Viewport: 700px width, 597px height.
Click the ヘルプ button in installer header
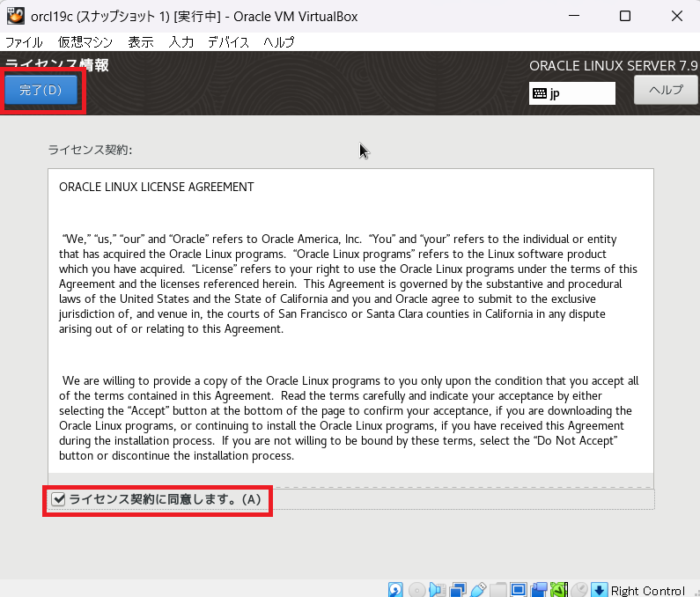pyautogui.click(x=666, y=90)
